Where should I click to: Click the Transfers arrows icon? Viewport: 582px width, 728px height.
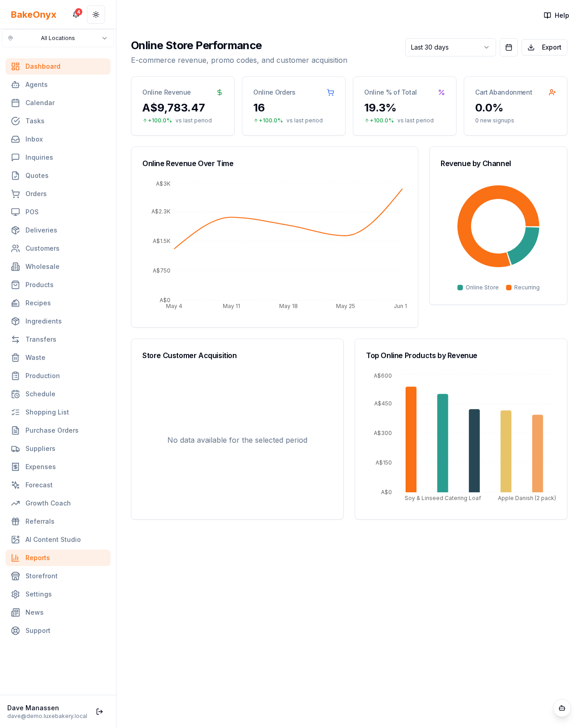[15, 339]
